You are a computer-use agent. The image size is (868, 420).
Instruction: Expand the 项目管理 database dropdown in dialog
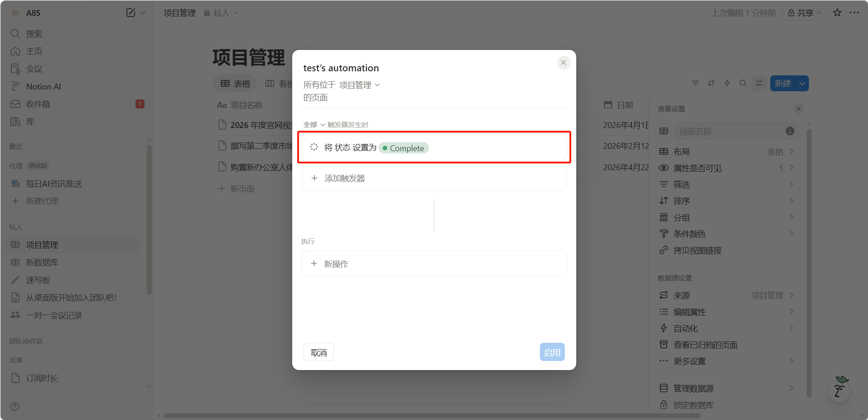(359, 85)
